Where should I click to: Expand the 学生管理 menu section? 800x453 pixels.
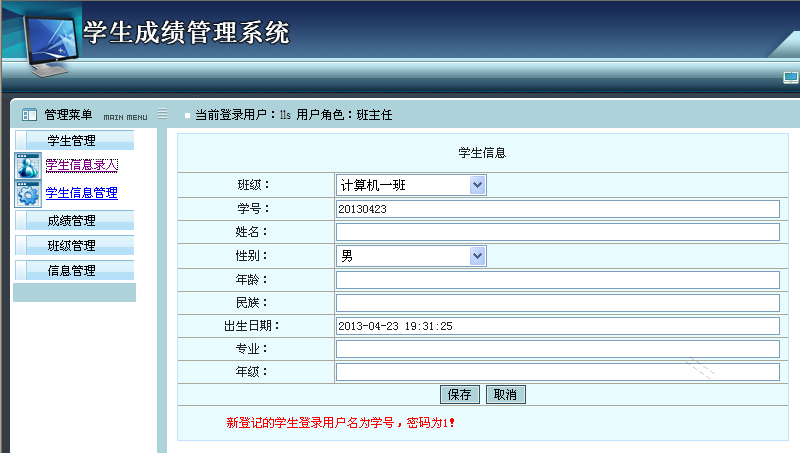click(x=74, y=140)
